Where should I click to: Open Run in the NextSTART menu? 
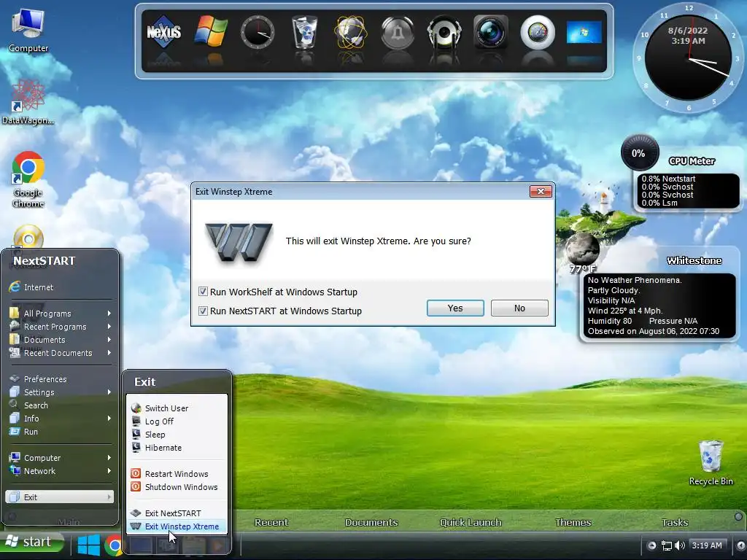[x=60, y=432]
